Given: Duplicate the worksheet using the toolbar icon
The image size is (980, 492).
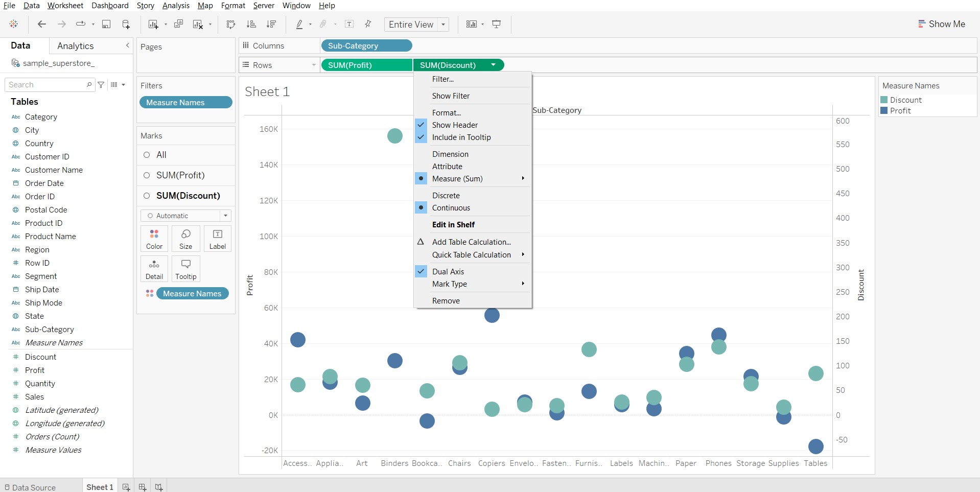Looking at the screenshot, I should pyautogui.click(x=178, y=24).
